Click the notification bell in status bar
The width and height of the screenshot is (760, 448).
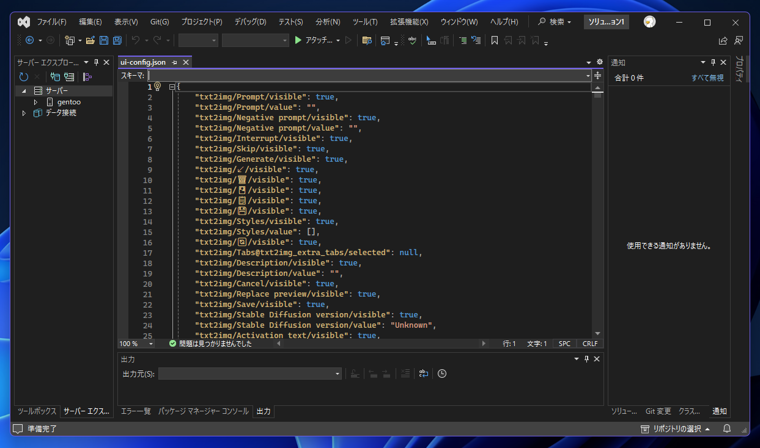click(727, 429)
